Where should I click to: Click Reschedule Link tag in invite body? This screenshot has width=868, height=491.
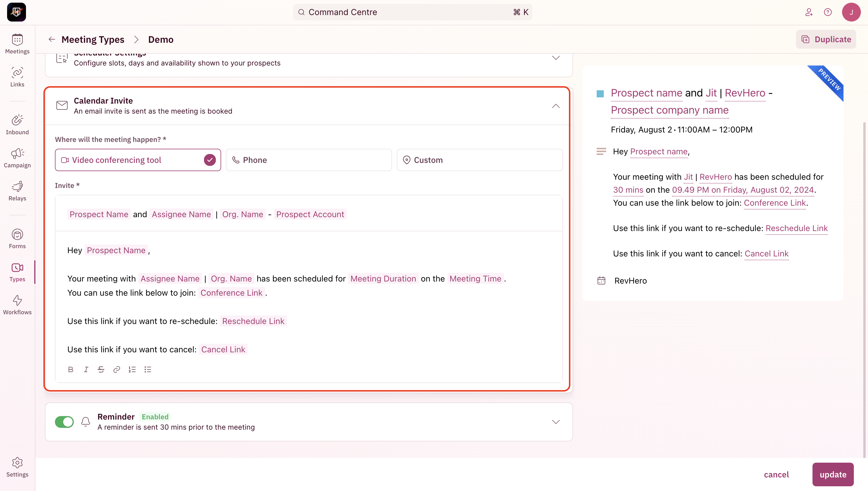click(253, 321)
